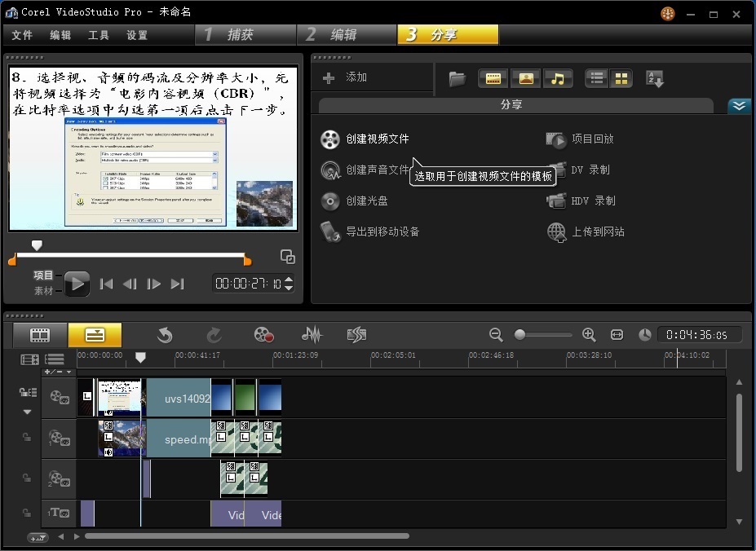756x551 pixels.
Task: Open the sort library A-Z dropdown
Action: click(655, 79)
